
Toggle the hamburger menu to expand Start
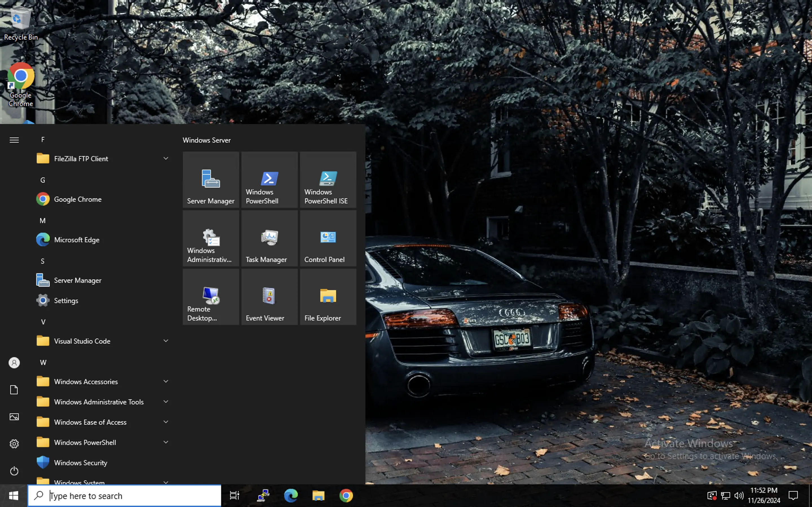coord(14,140)
